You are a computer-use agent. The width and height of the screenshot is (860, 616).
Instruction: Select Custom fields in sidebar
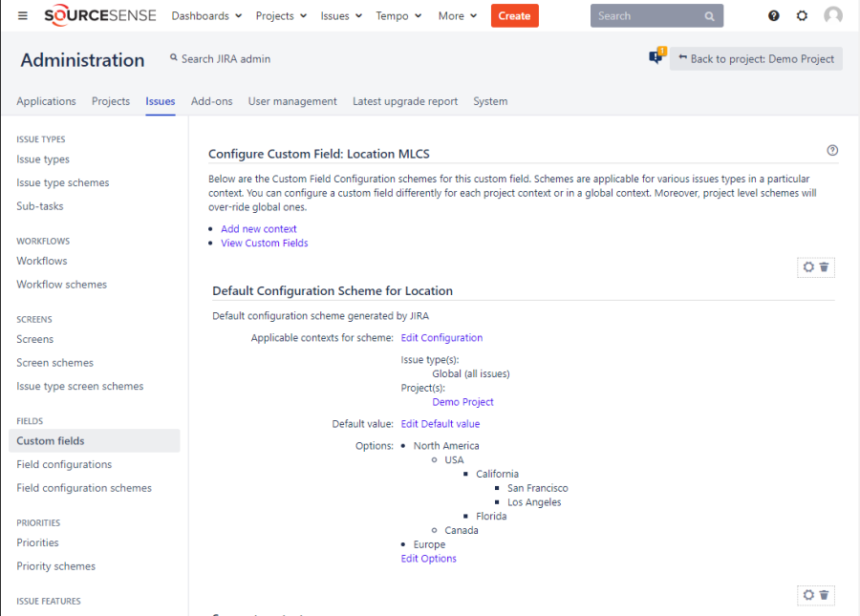tap(95, 441)
